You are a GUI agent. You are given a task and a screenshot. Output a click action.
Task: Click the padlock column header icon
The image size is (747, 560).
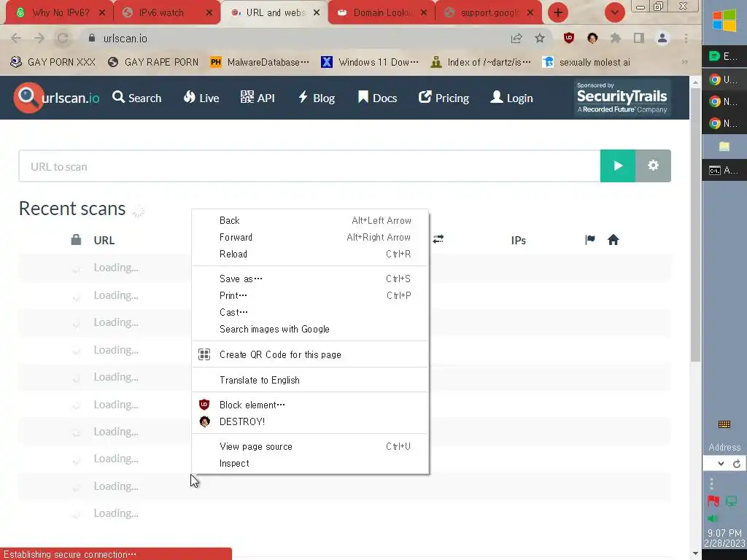pos(76,239)
